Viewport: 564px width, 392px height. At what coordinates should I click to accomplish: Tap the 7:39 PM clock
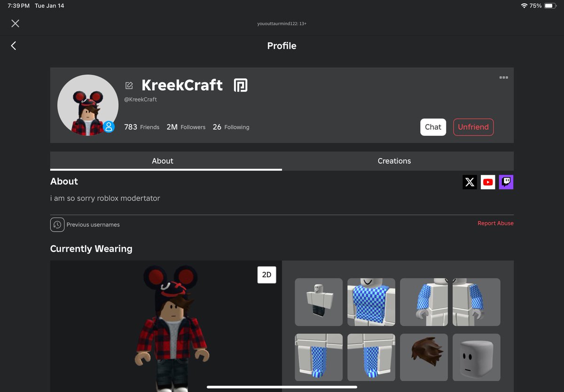(x=19, y=6)
